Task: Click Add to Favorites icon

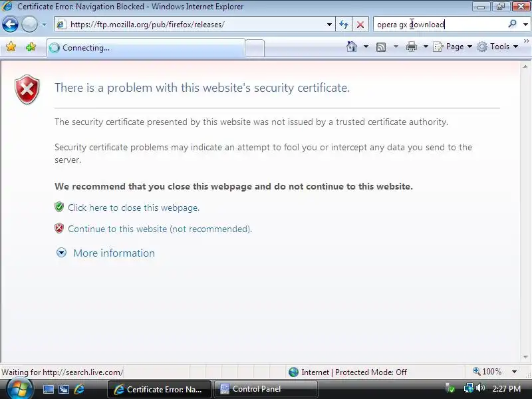Action: pyautogui.click(x=31, y=47)
